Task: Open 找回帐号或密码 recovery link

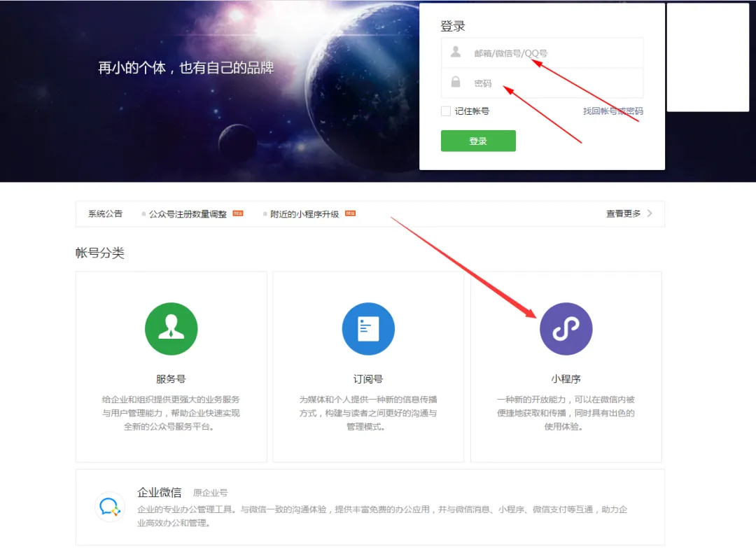Action: point(612,111)
